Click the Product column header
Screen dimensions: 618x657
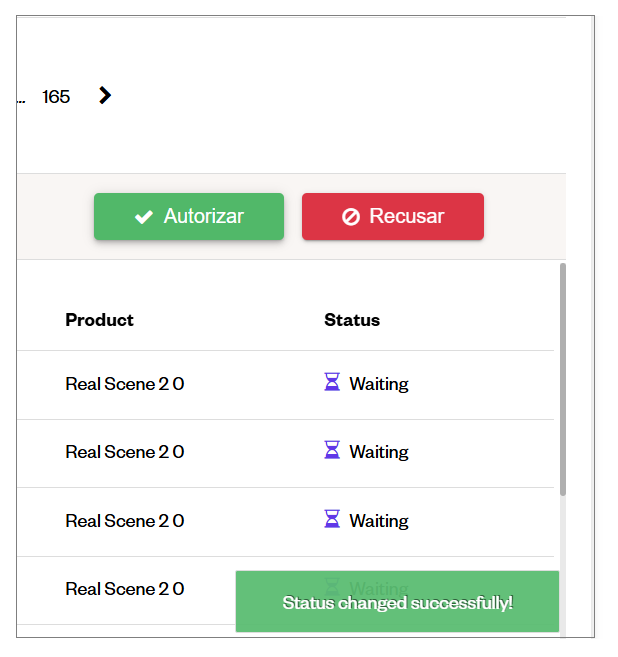[99, 320]
